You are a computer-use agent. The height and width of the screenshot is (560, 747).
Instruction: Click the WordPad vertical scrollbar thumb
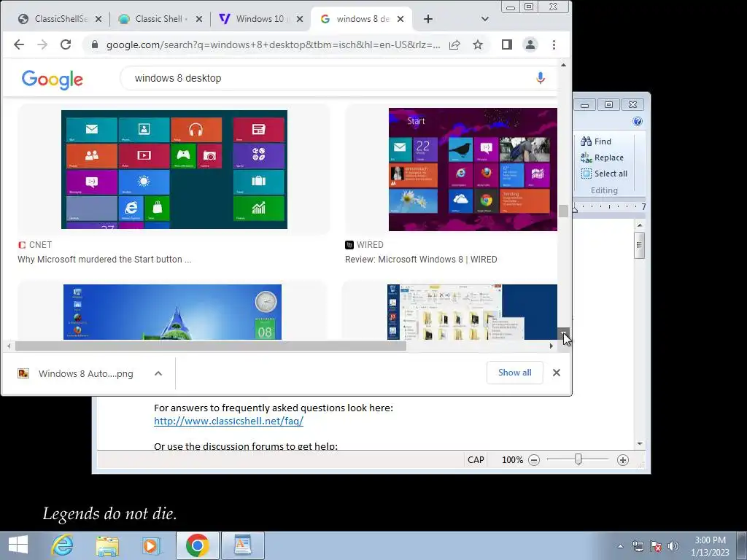point(639,245)
